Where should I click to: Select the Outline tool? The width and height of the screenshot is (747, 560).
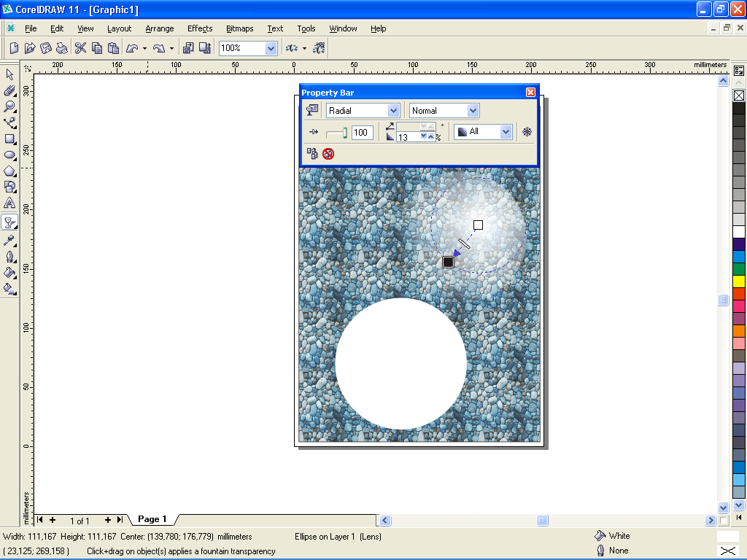tap(9, 257)
